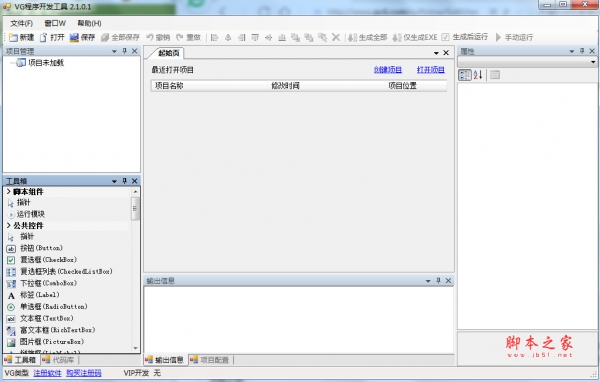This screenshot has height=382, width=600.
Task: Click the align-top icon in the toolbar
Action: pos(255,37)
